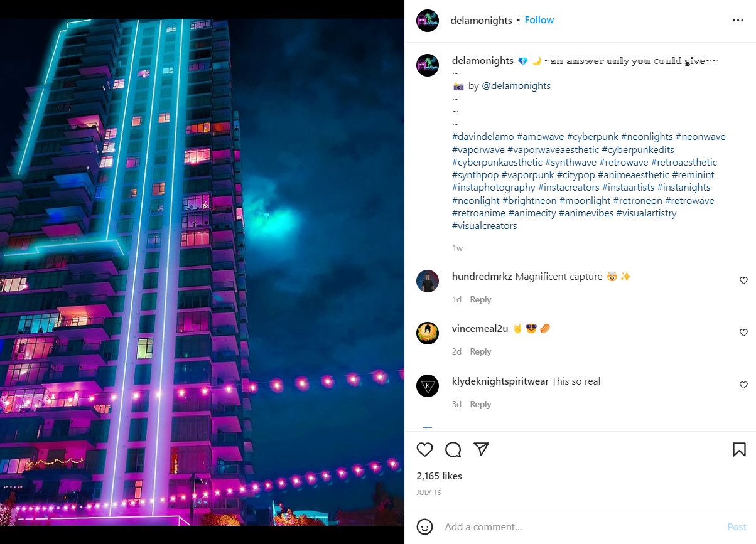
Task: Like hundredmrkz's comment
Action: coord(743,280)
